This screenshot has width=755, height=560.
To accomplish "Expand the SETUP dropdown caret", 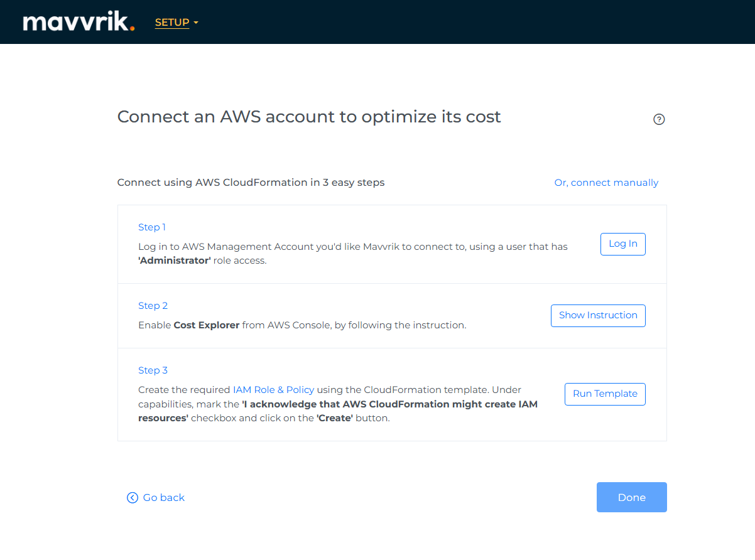I will click(196, 23).
